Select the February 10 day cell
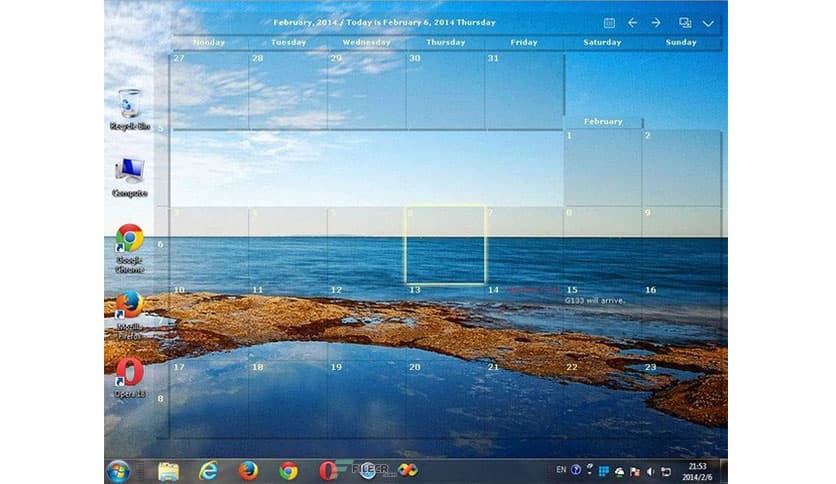This screenshot has width=836, height=484. (x=209, y=322)
